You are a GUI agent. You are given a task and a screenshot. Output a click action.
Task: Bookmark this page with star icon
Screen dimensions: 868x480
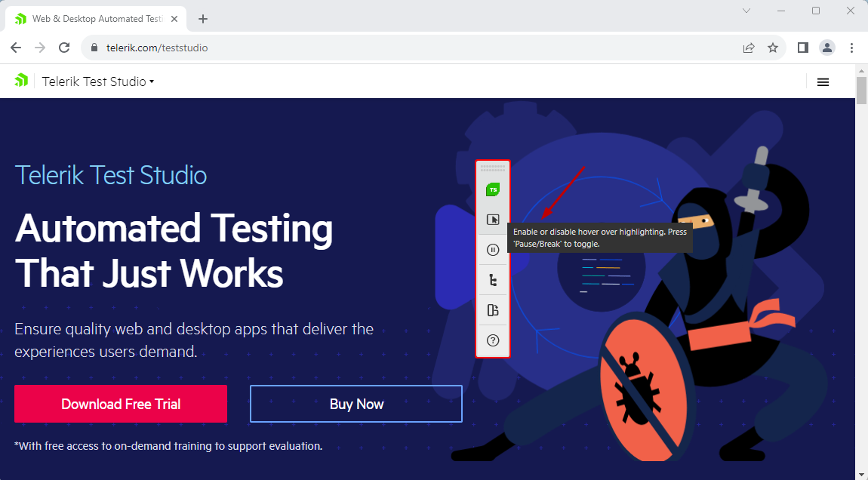pyautogui.click(x=773, y=48)
